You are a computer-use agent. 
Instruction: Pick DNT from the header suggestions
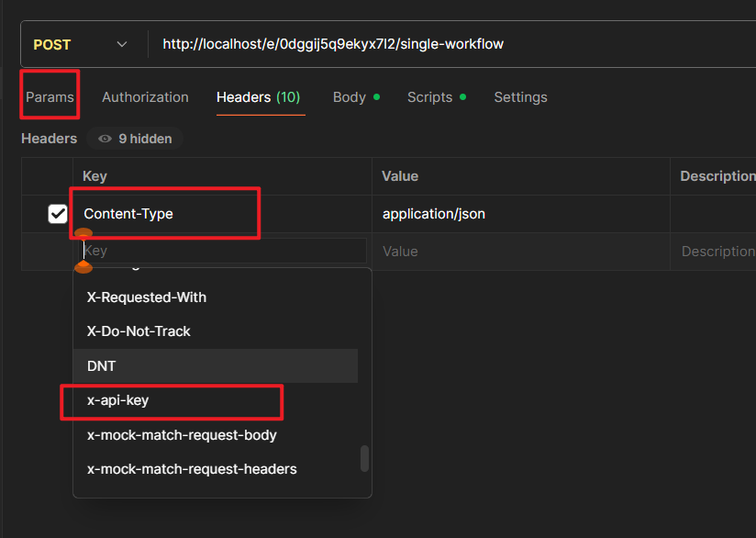(102, 365)
